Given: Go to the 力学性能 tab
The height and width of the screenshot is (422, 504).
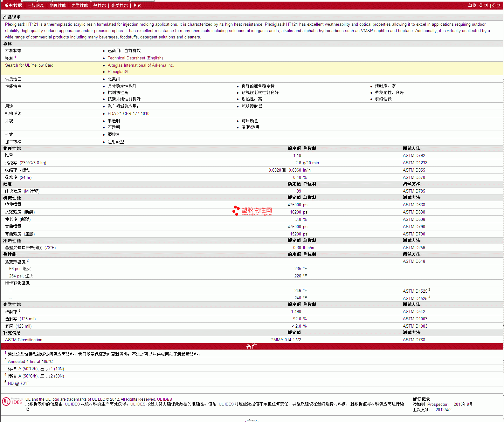Looking at the screenshot, I should [79, 6].
